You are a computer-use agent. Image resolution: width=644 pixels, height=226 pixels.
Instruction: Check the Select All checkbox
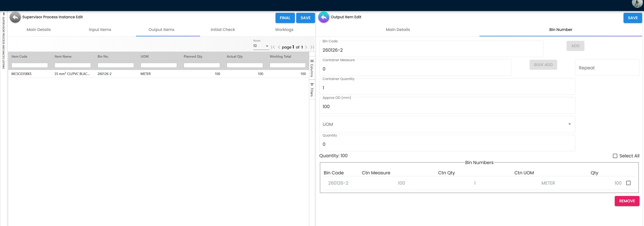click(615, 156)
